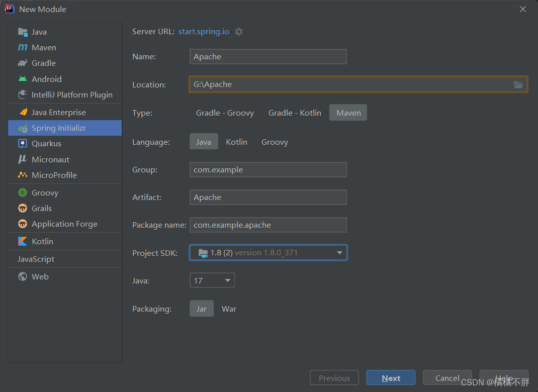The image size is (538, 392).
Task: Select Gradle - Groovy project type
Action: (x=225, y=113)
